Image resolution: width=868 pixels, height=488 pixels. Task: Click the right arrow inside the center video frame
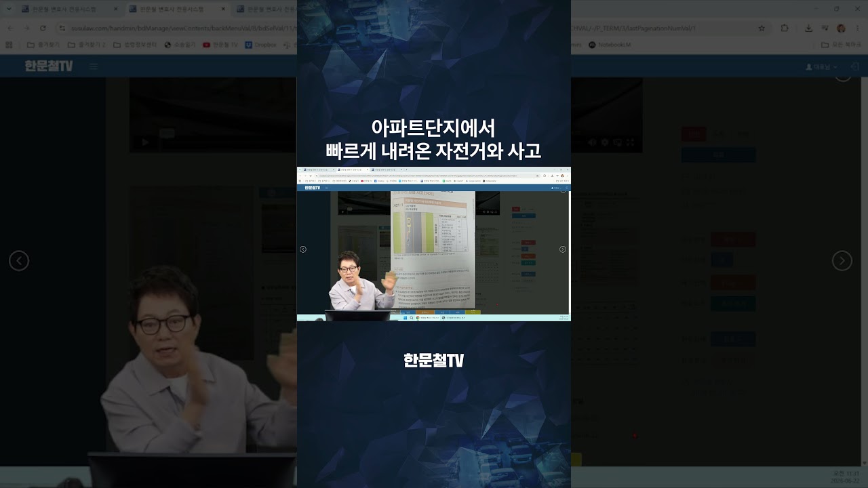[563, 249]
